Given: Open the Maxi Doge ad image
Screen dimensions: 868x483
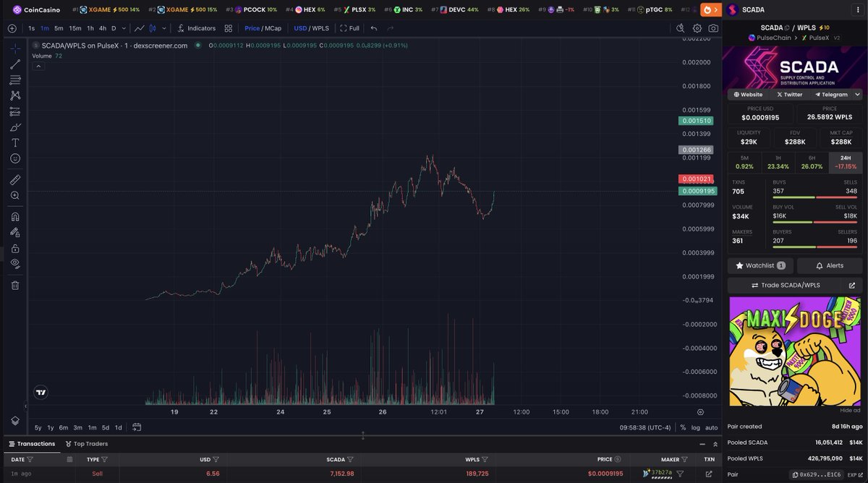Looking at the screenshot, I should [x=795, y=351].
